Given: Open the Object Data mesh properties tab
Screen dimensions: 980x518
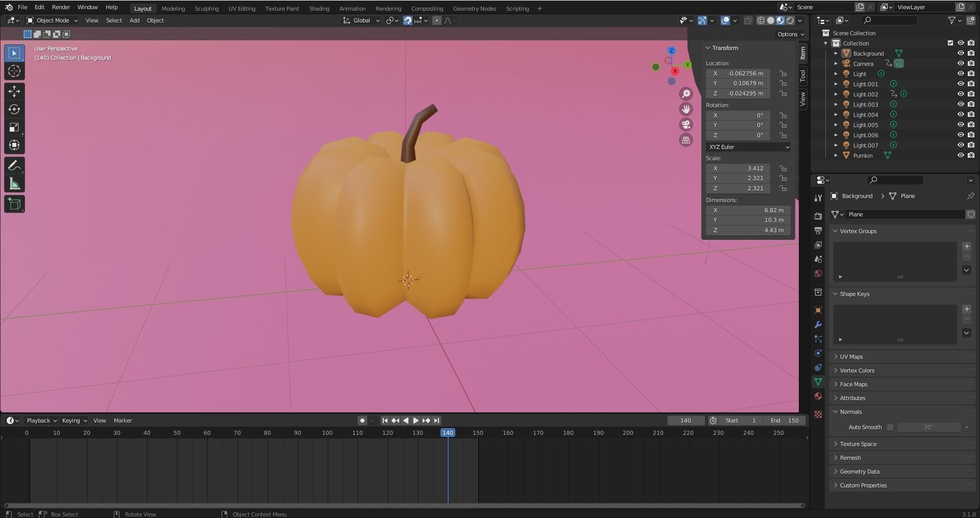Looking at the screenshot, I should click(818, 382).
